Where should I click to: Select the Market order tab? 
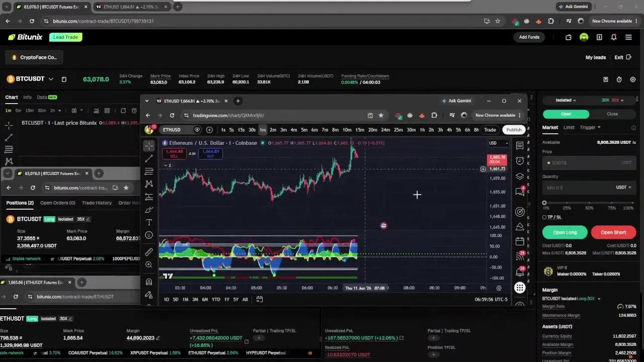coord(550,128)
